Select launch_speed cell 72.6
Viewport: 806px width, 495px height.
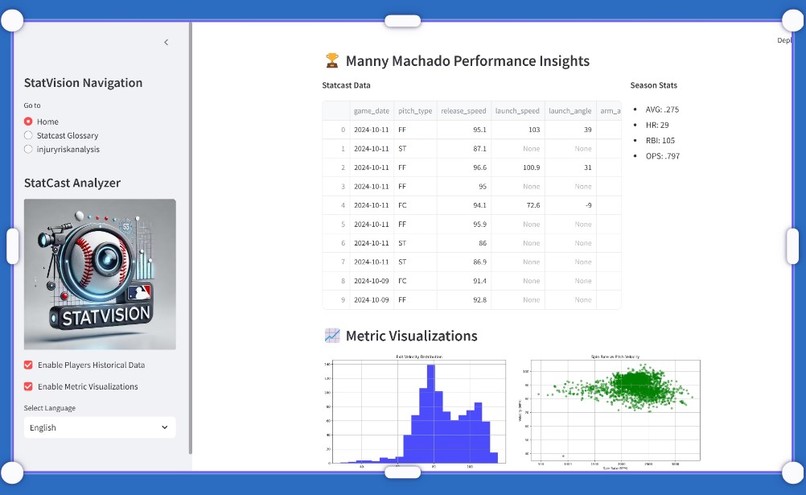pyautogui.click(x=518, y=205)
